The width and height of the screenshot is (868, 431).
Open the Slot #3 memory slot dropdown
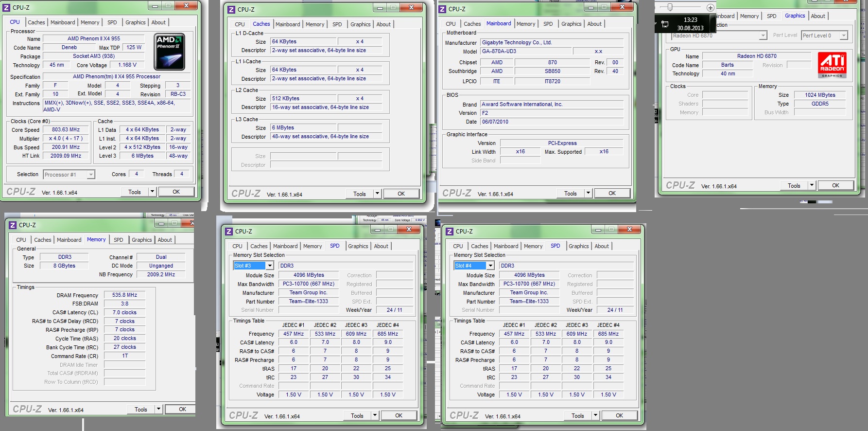270,266
